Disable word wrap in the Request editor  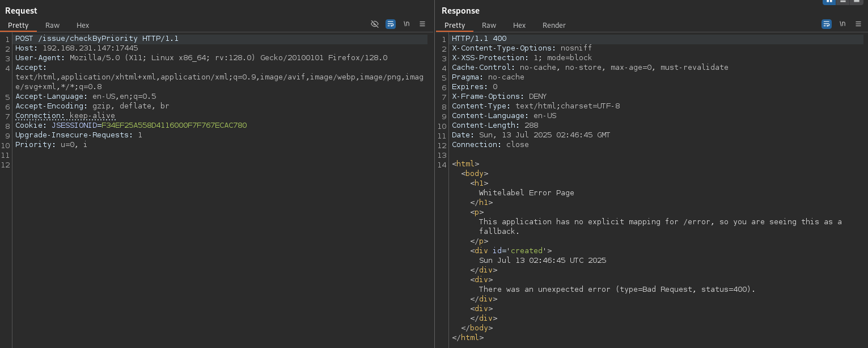[391, 24]
